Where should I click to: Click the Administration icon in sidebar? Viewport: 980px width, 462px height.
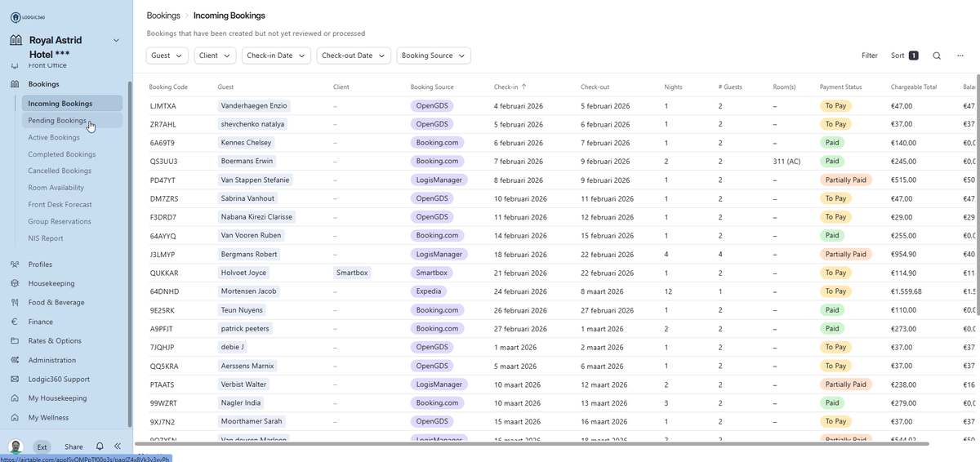tap(15, 360)
